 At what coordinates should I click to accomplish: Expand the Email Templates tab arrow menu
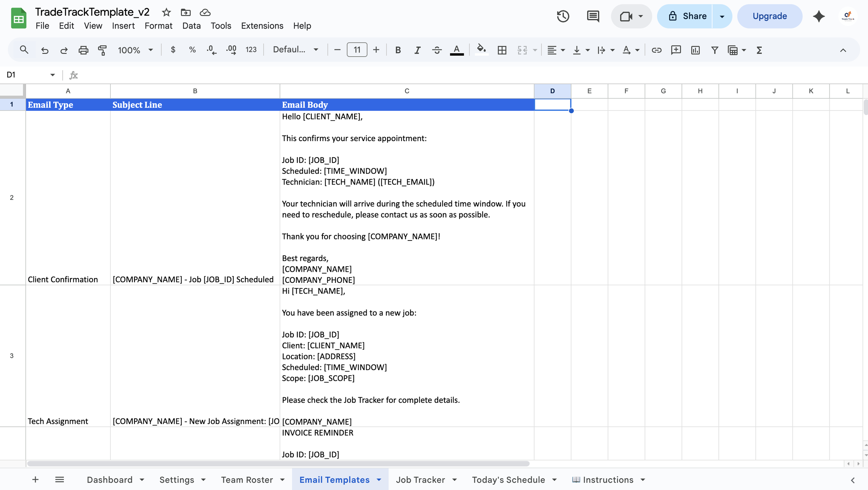[379, 480]
